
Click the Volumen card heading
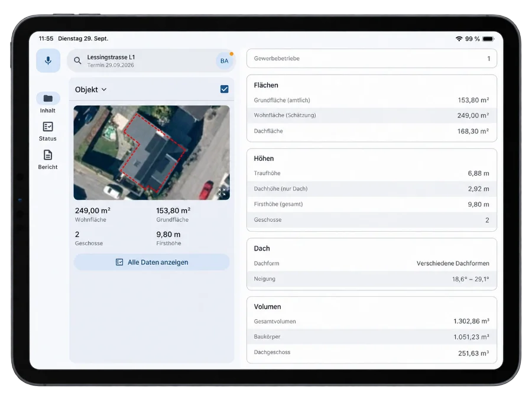pos(267,307)
